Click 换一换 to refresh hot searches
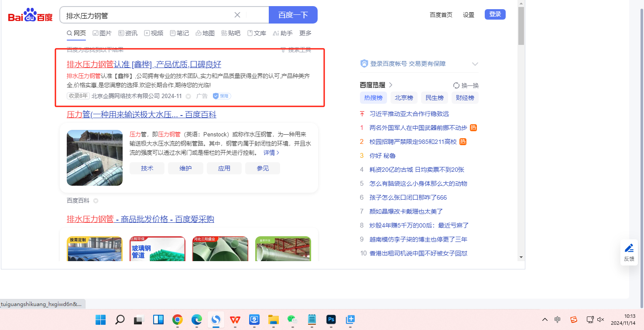This screenshot has height=330, width=644. [x=466, y=85]
